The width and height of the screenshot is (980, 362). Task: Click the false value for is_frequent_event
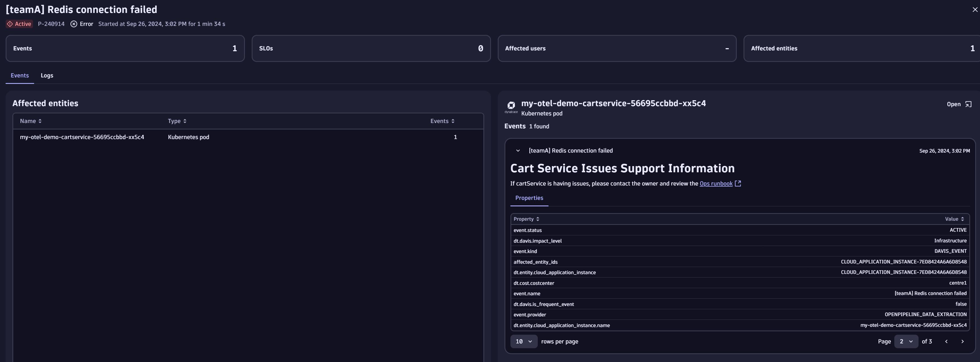click(x=961, y=304)
